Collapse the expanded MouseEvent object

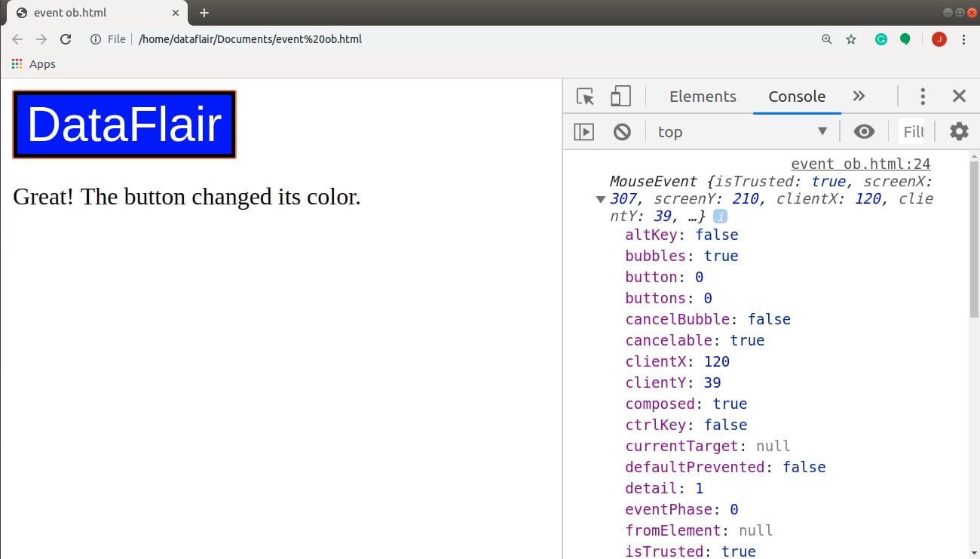click(601, 198)
